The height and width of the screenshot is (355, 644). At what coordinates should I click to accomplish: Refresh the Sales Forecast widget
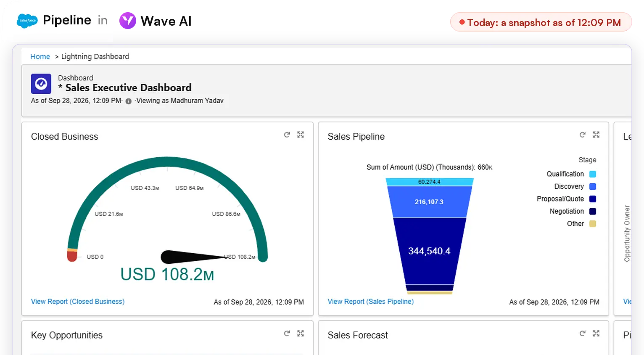click(583, 333)
